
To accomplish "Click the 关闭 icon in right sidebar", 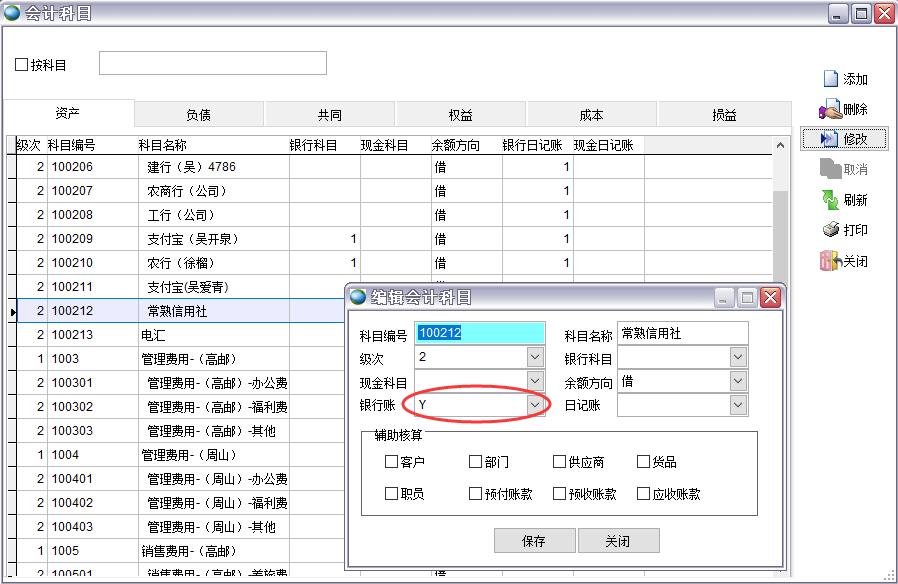I will [830, 261].
